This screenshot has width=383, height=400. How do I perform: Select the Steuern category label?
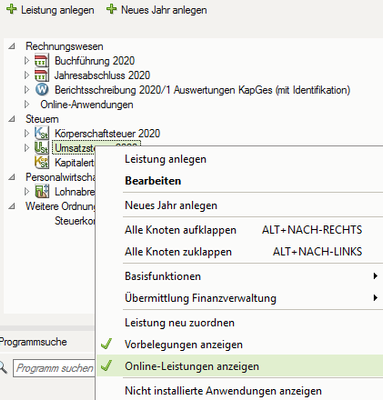[x=42, y=119]
